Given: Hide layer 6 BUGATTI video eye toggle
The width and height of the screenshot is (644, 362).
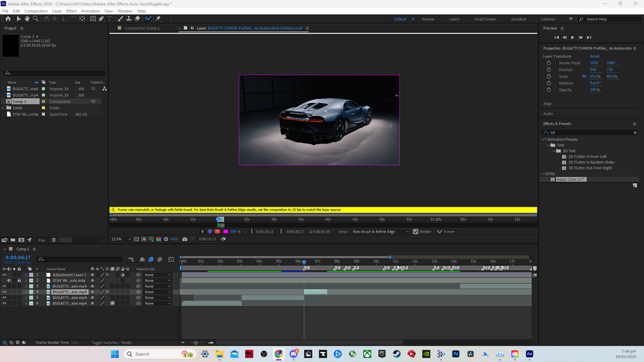Looking at the screenshot, I should coord(4,303).
